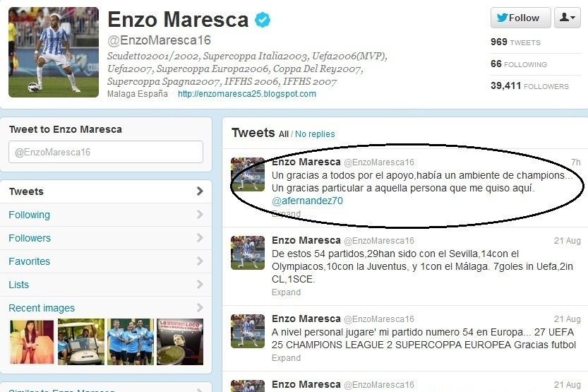
Task: Click inside the Tweet to Enzo Maresca field
Action: 106,152
